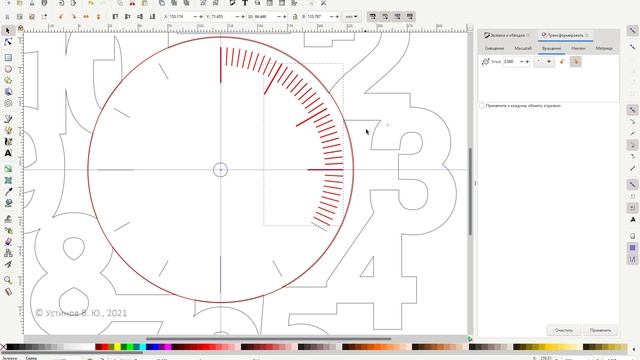Switch to the 'Заливка и обводка' panel tab

[507, 36]
